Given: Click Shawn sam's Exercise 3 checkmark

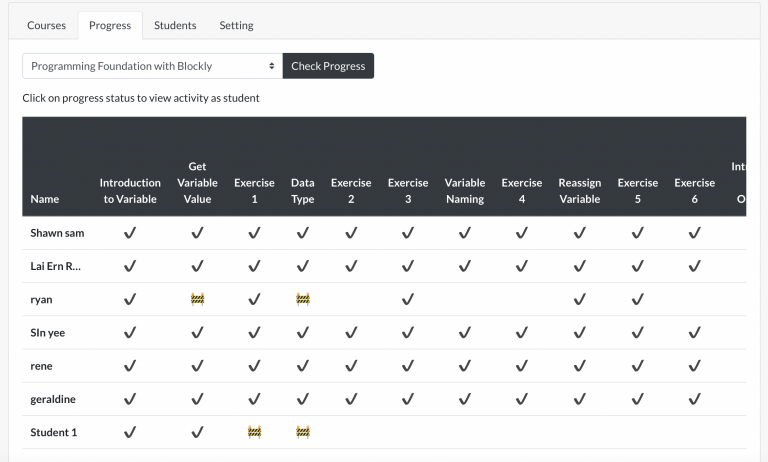Looking at the screenshot, I should [407, 233].
